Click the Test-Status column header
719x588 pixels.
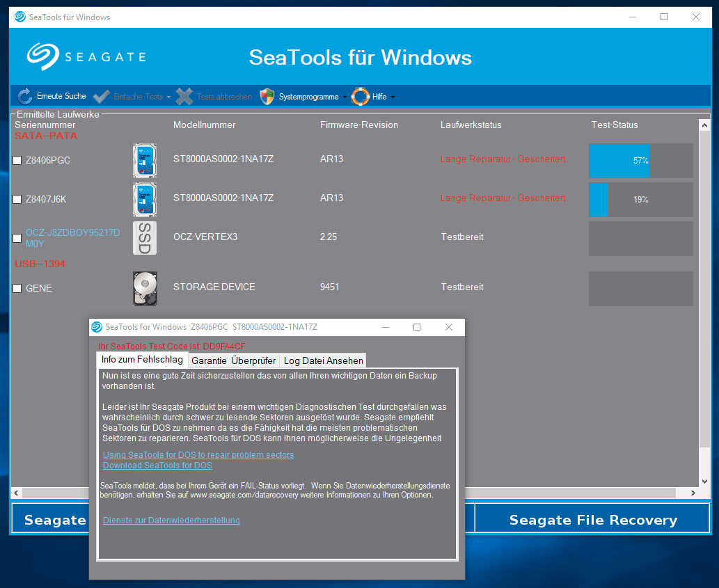coord(615,125)
